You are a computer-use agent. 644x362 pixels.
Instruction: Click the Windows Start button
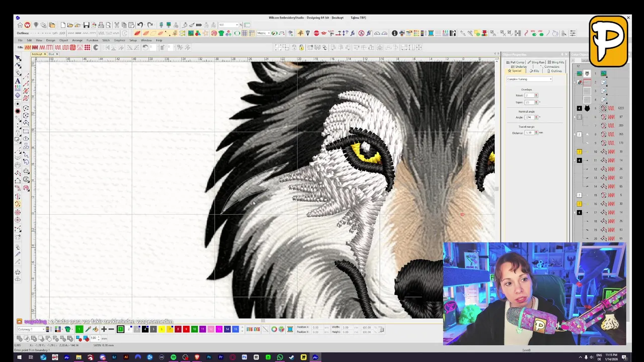point(19,357)
